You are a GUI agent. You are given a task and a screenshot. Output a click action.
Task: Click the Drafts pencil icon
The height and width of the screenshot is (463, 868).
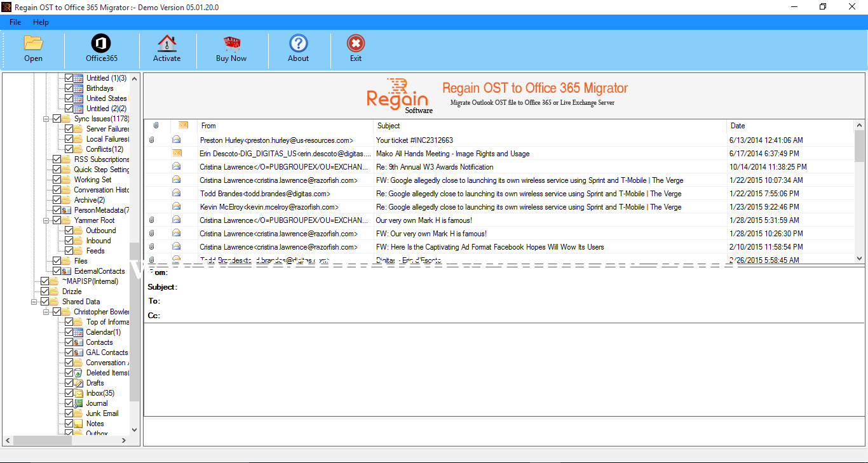pyautogui.click(x=79, y=383)
